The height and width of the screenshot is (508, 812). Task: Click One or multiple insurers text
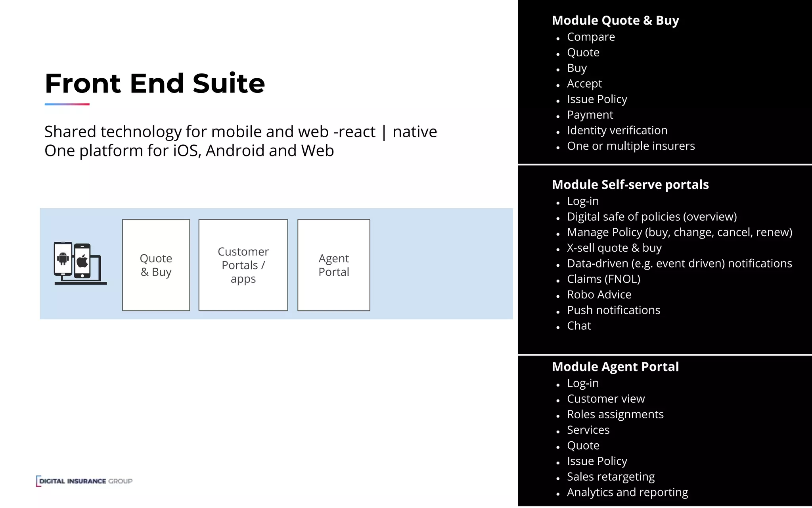point(631,146)
